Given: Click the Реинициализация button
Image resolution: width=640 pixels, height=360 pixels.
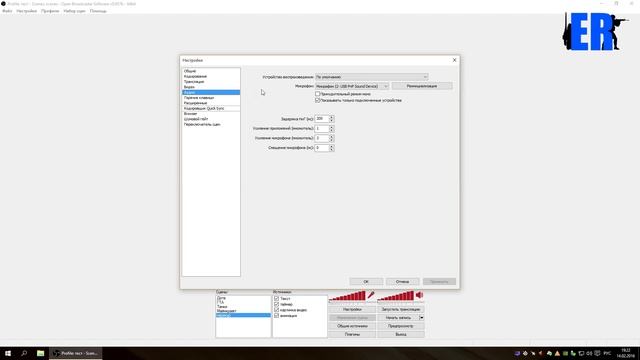Looking at the screenshot, I should click(422, 86).
